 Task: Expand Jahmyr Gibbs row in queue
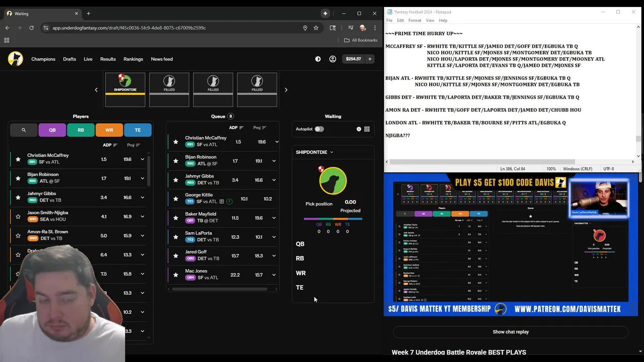[274, 180]
